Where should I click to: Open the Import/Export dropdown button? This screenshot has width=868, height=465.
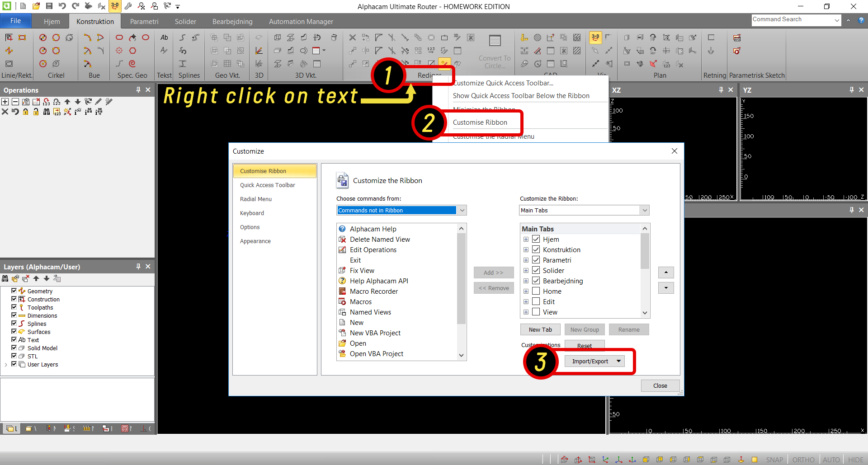(594, 361)
